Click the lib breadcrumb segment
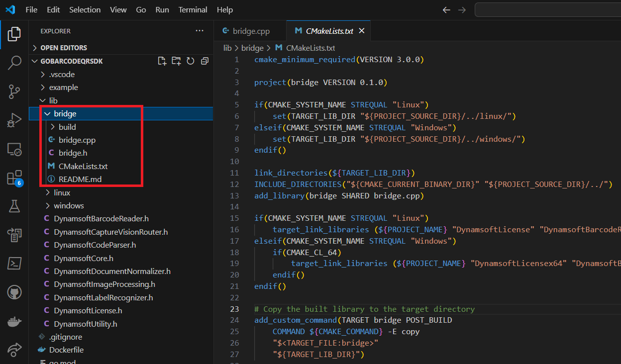The height and width of the screenshot is (364, 621). click(x=227, y=48)
